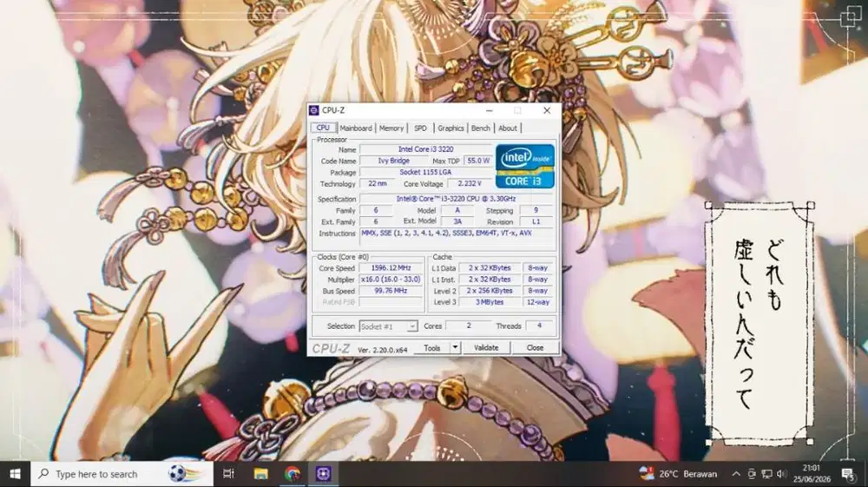Viewport: 868px width, 487px height.
Task: Click the Tools button
Action: pyautogui.click(x=431, y=347)
